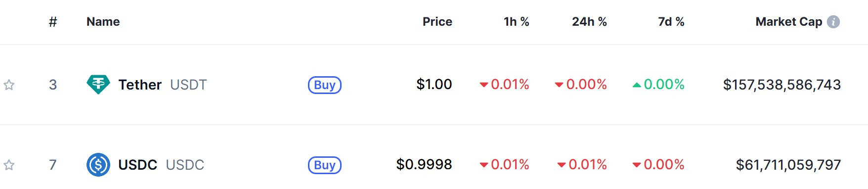Sort the table by rank # column
868x189 pixels.
(53, 22)
